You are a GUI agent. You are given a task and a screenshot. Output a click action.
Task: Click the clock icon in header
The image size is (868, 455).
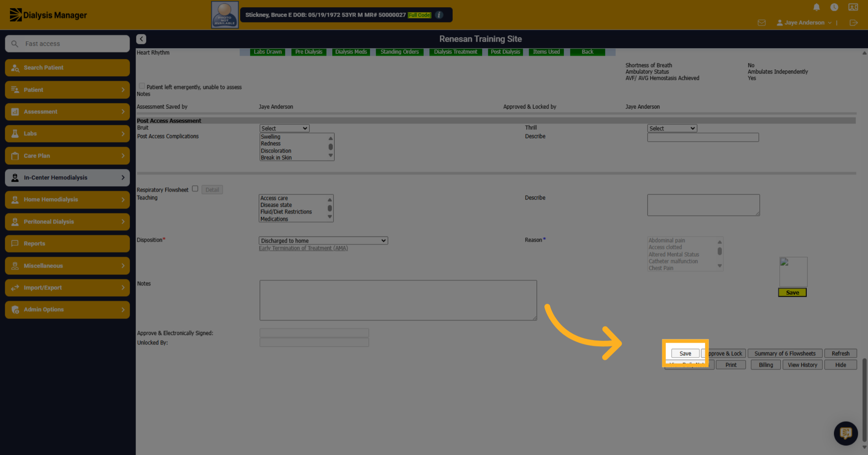pos(834,7)
